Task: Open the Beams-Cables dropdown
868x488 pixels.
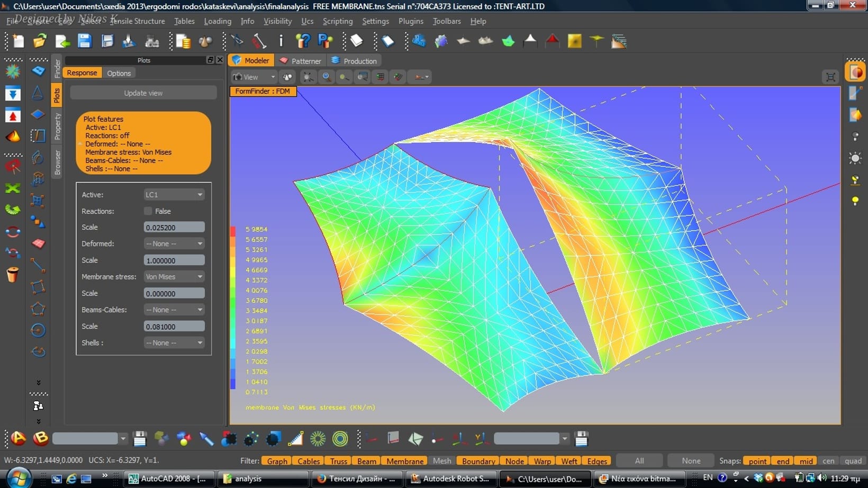Action: pyautogui.click(x=174, y=310)
